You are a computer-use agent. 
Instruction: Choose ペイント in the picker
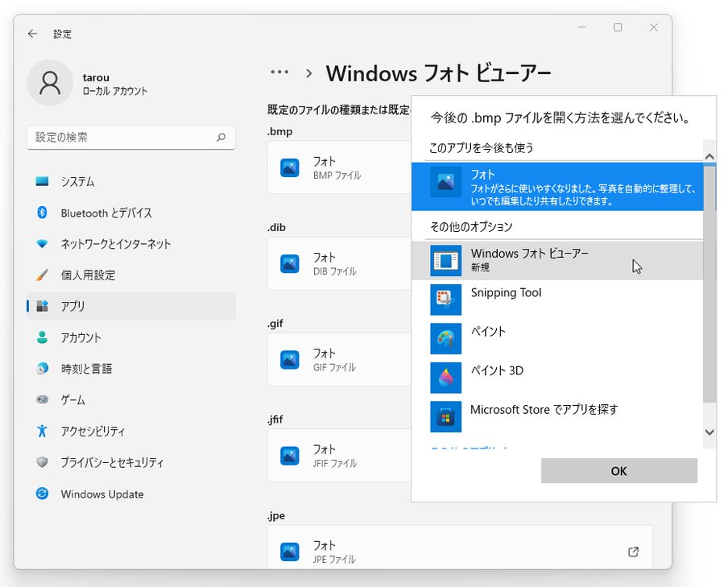(557, 338)
